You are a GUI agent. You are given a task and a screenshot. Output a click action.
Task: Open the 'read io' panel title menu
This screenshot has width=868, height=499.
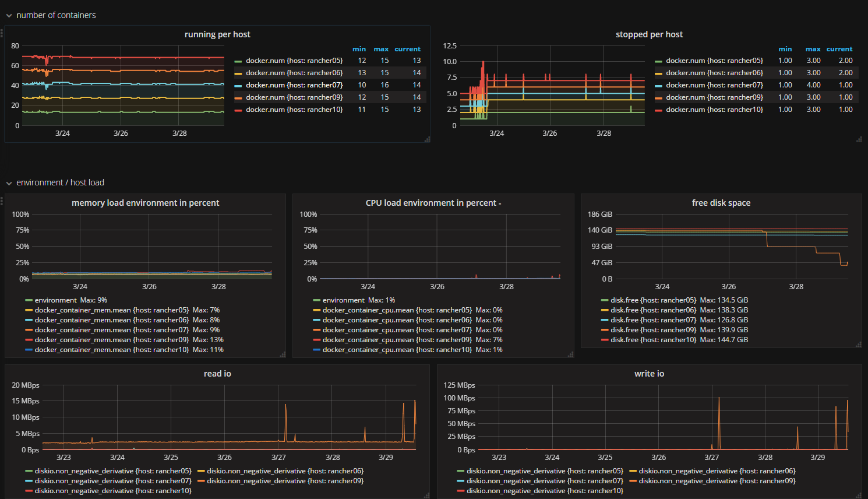pyautogui.click(x=217, y=374)
